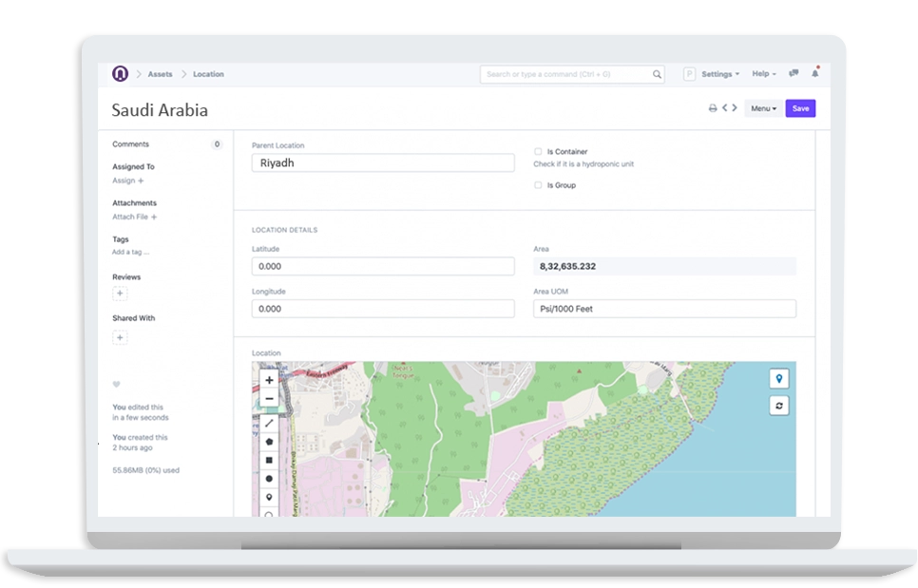Expand the Help dropdown
918x588 pixels.
coord(763,74)
